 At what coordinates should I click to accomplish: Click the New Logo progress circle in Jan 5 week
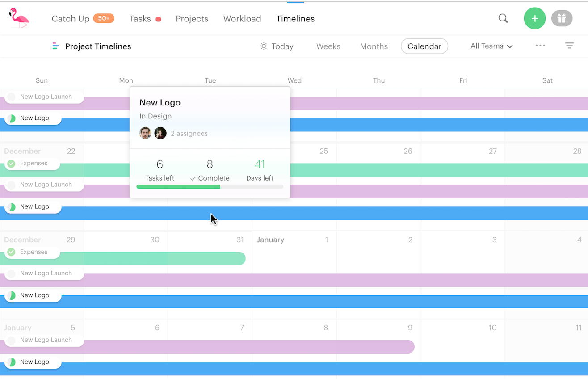12,362
